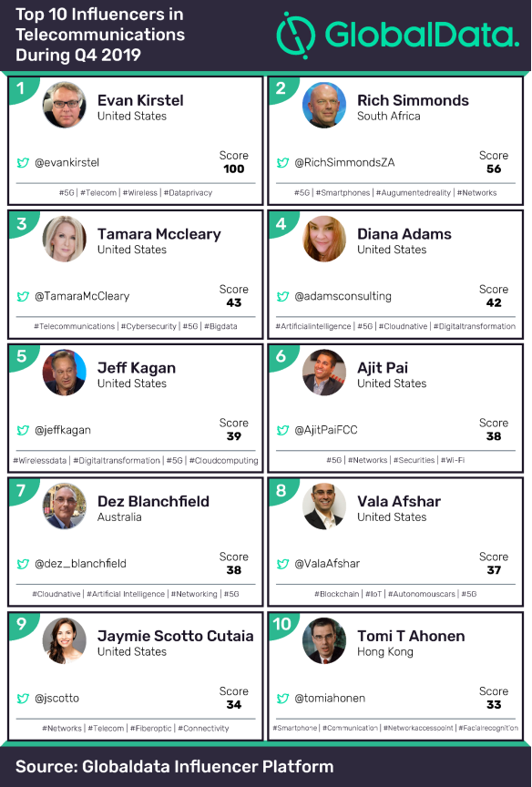Click Twitter bird icon beside @evankirstel
The width and height of the screenshot is (532, 787).
pos(23,163)
